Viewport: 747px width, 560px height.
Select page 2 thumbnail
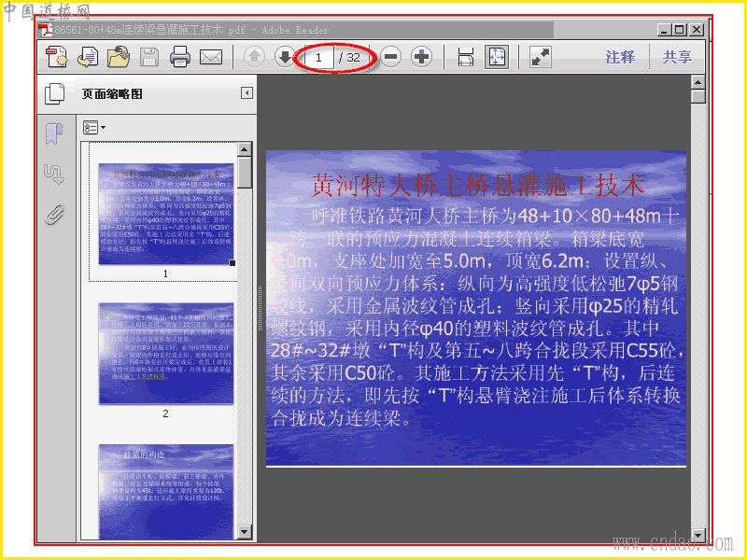coord(166,354)
